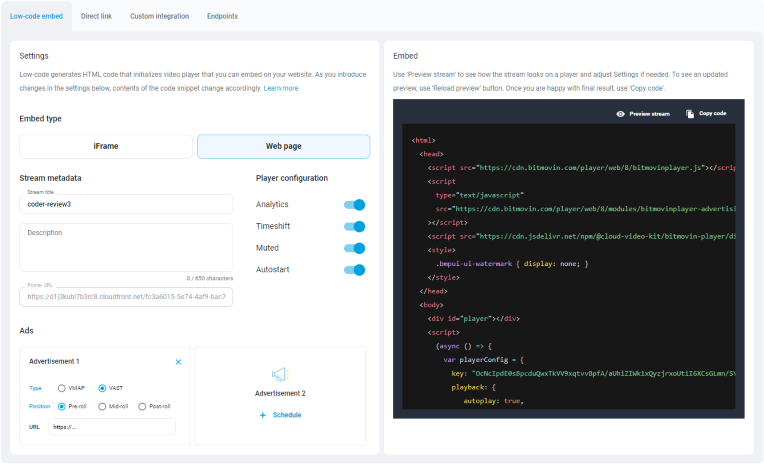
Task: Select the iFrame embed type
Action: pyautogui.click(x=106, y=146)
